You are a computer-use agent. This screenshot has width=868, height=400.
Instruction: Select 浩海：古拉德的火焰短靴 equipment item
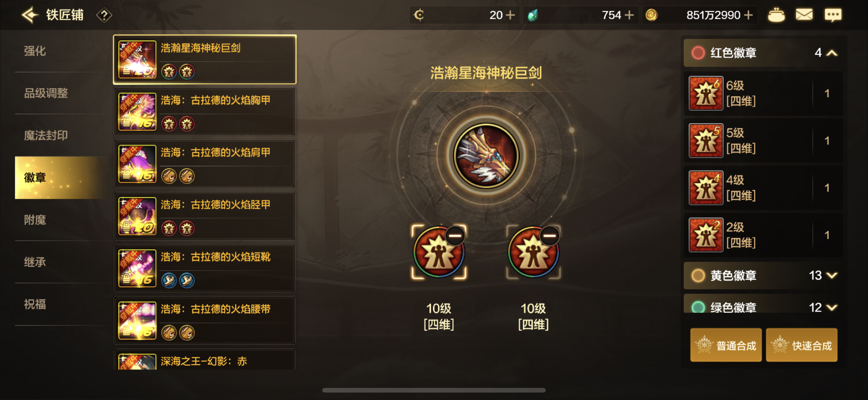point(205,268)
